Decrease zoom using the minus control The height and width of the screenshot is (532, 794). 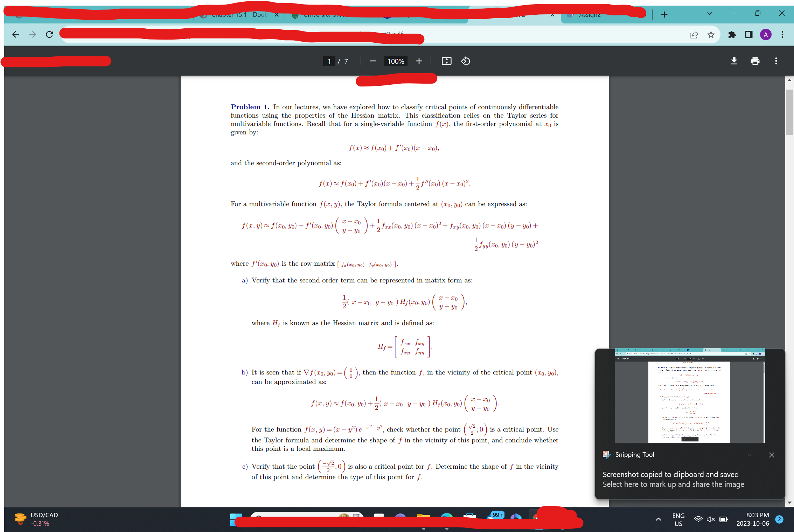tap(372, 61)
